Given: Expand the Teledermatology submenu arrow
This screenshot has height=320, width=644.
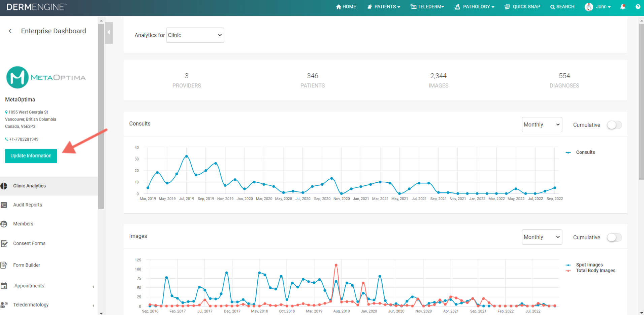Looking at the screenshot, I should (x=93, y=306).
